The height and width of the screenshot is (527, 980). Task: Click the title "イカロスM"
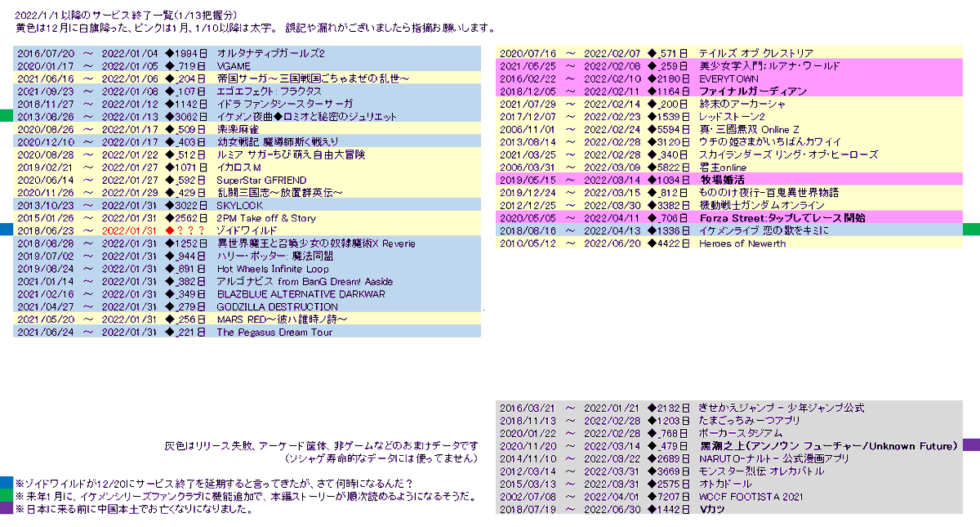(238, 167)
